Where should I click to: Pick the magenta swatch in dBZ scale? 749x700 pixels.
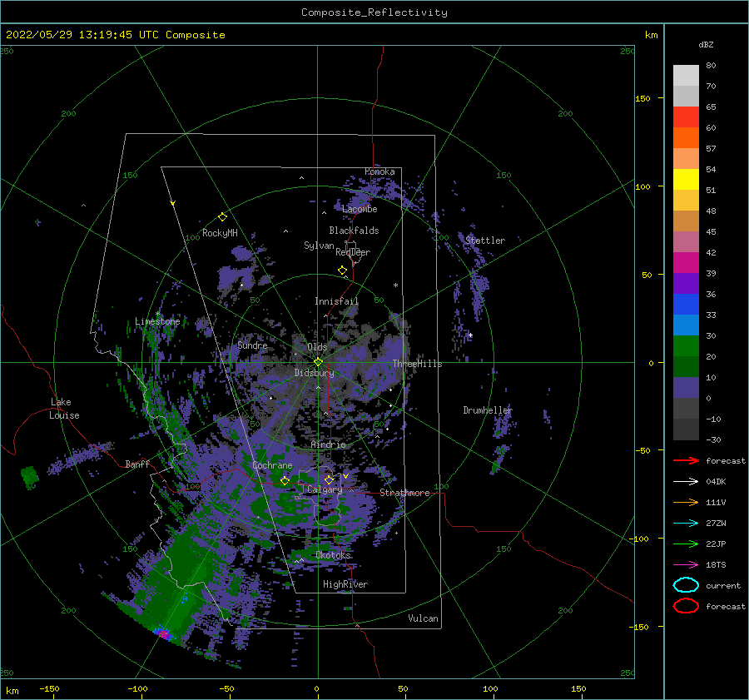pos(686,262)
